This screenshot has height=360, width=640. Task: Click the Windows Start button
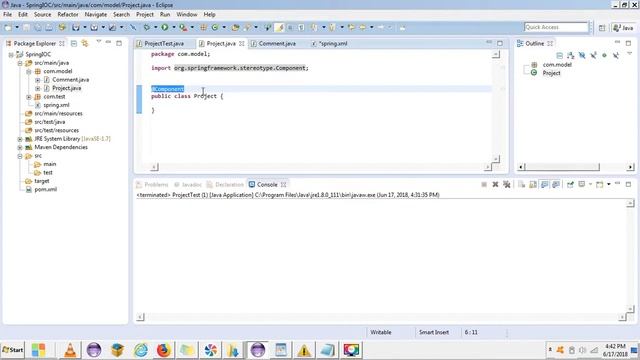click(x=13, y=350)
